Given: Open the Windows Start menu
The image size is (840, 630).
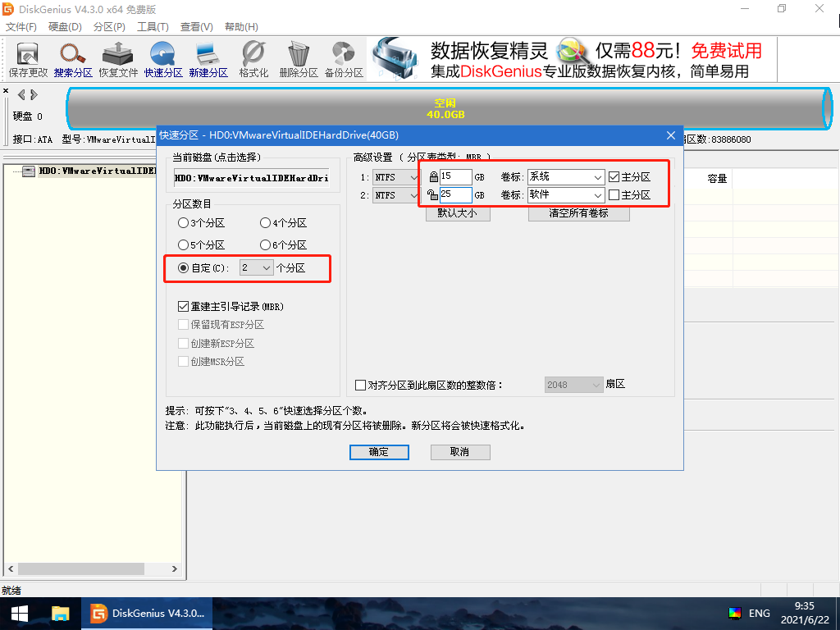Looking at the screenshot, I should pos(20,614).
